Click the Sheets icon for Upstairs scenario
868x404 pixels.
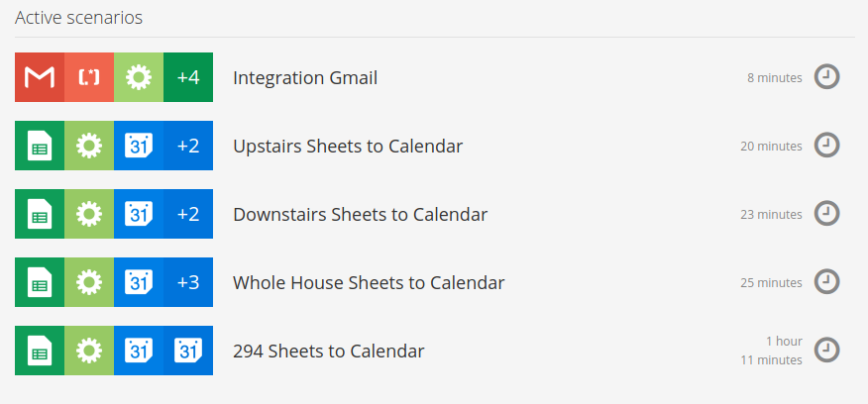(x=40, y=146)
